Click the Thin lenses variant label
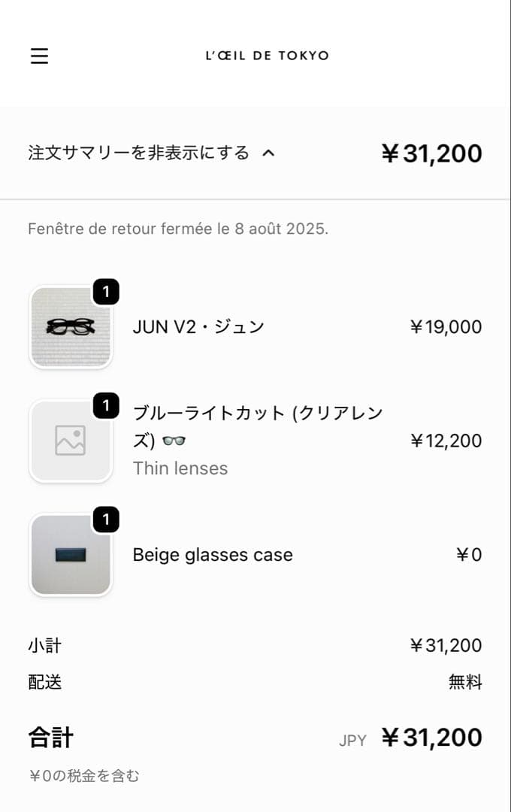The height and width of the screenshot is (812, 511). pyautogui.click(x=180, y=468)
